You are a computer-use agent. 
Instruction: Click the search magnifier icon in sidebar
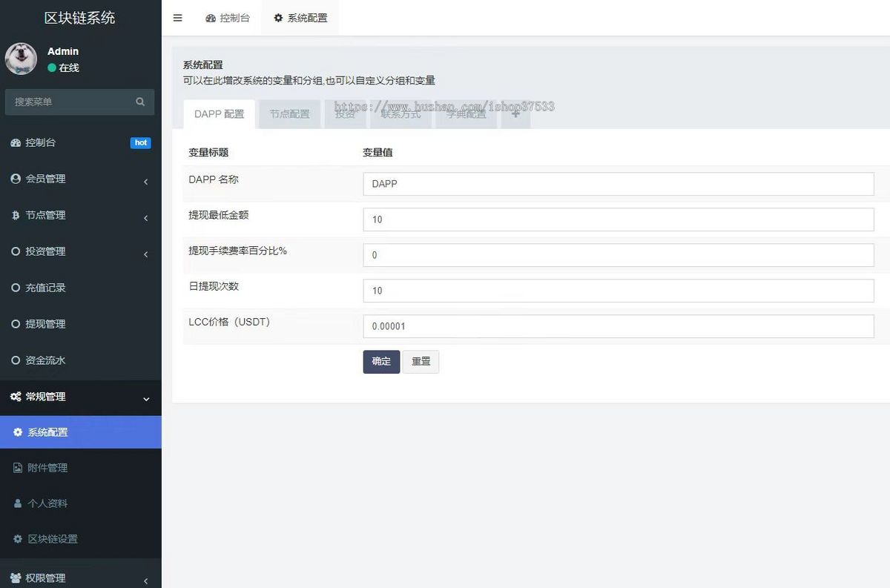click(x=140, y=102)
